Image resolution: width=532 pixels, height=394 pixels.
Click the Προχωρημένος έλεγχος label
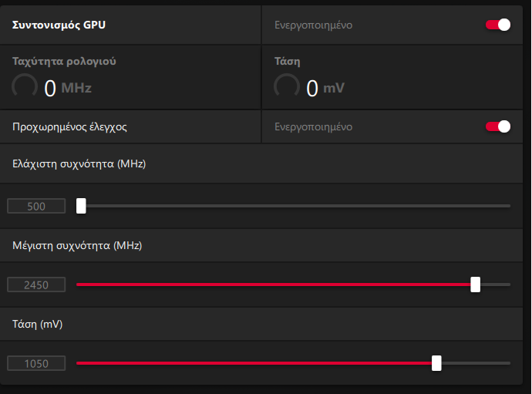[69, 127]
